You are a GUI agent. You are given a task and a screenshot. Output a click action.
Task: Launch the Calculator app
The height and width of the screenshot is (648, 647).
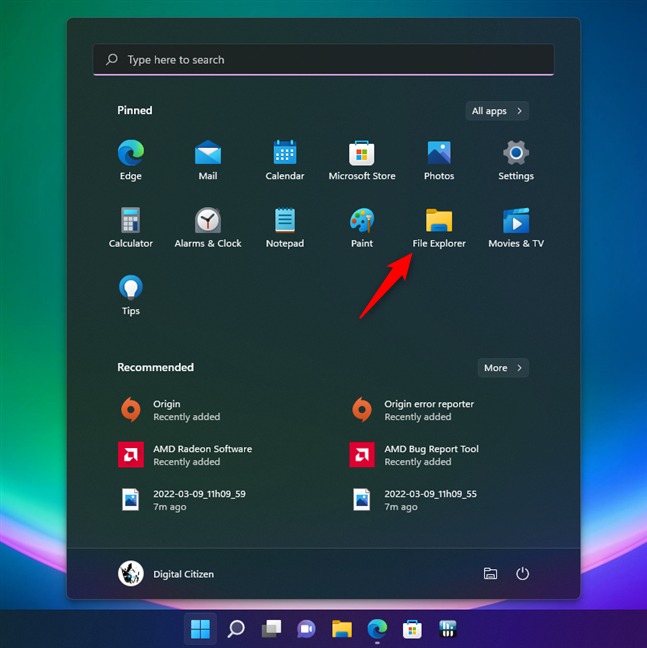(x=131, y=228)
